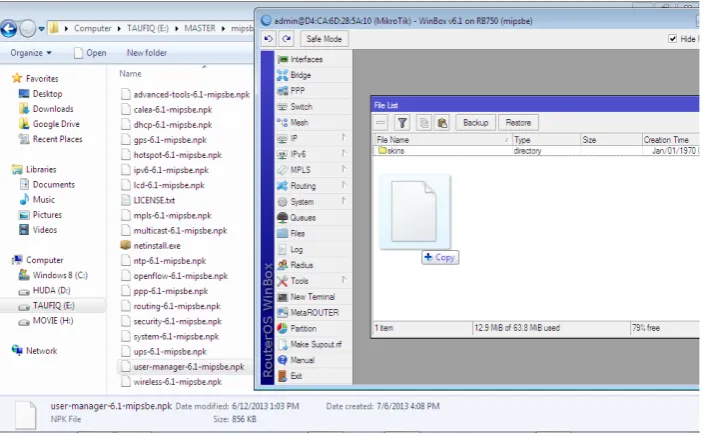Image resolution: width=705 pixels, height=436 pixels.
Task: Open MetaROUTER in WinBox sidebar
Action: (x=314, y=312)
